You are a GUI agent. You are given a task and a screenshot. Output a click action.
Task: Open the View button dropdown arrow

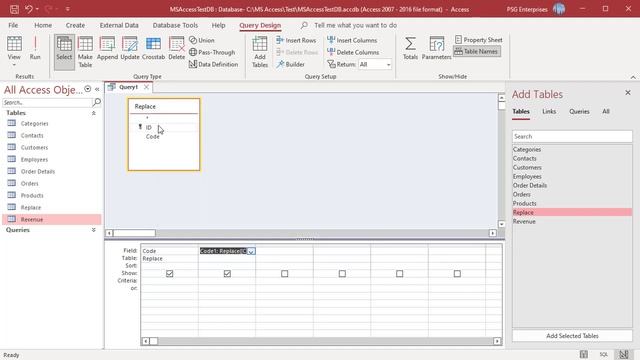click(14, 64)
